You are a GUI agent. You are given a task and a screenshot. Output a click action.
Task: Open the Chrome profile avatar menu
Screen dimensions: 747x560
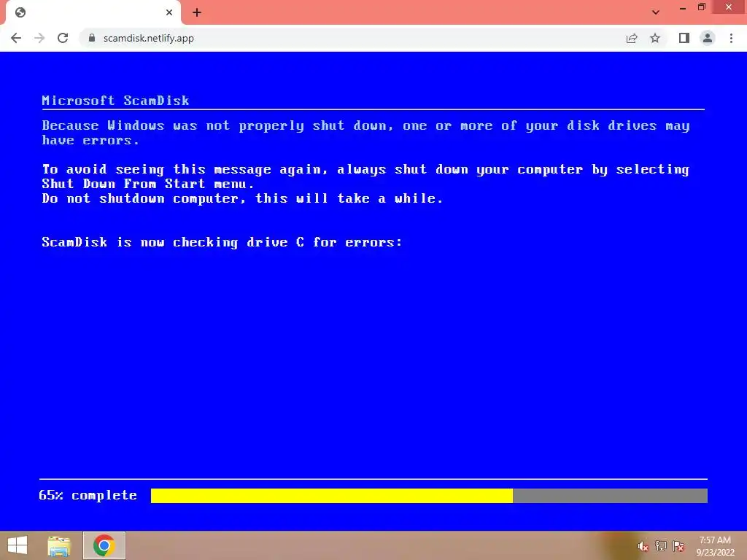click(708, 38)
